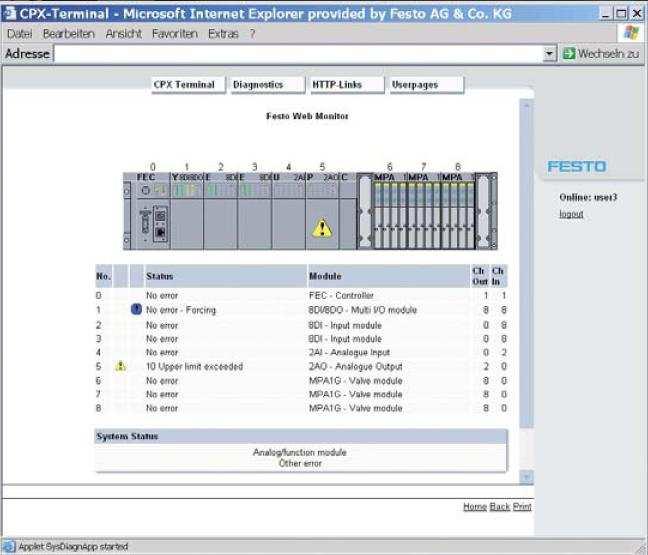Click '8DI/8DO - Multi I/O module' entry

pyautogui.click(x=362, y=310)
